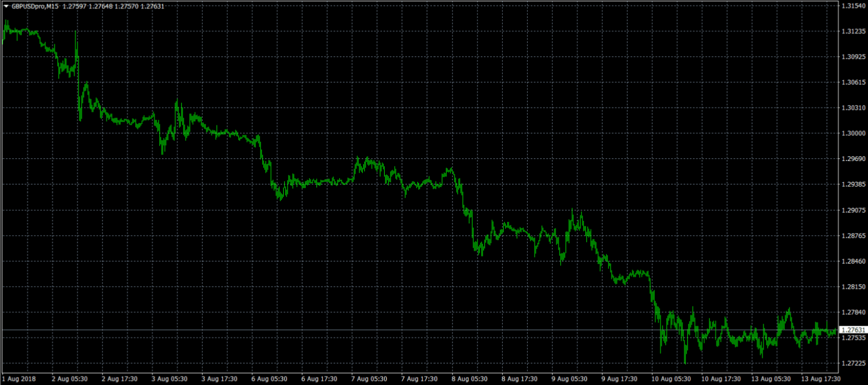
Task: Click the 3 Aug 05:30 time label
Action: click(x=169, y=379)
